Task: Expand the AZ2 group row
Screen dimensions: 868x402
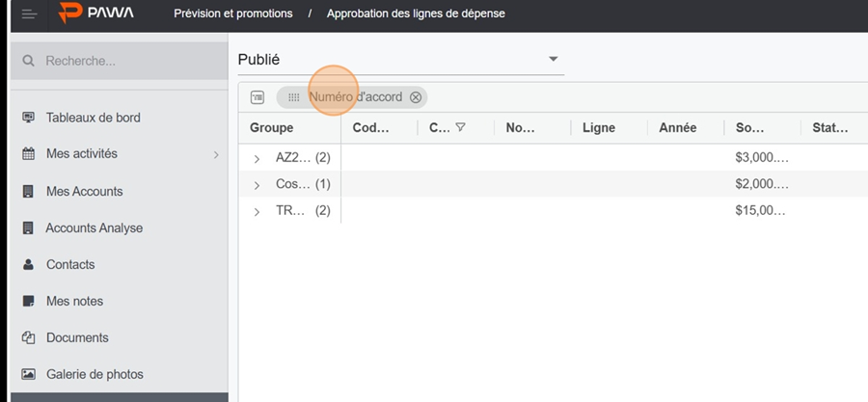Action: 257,159
